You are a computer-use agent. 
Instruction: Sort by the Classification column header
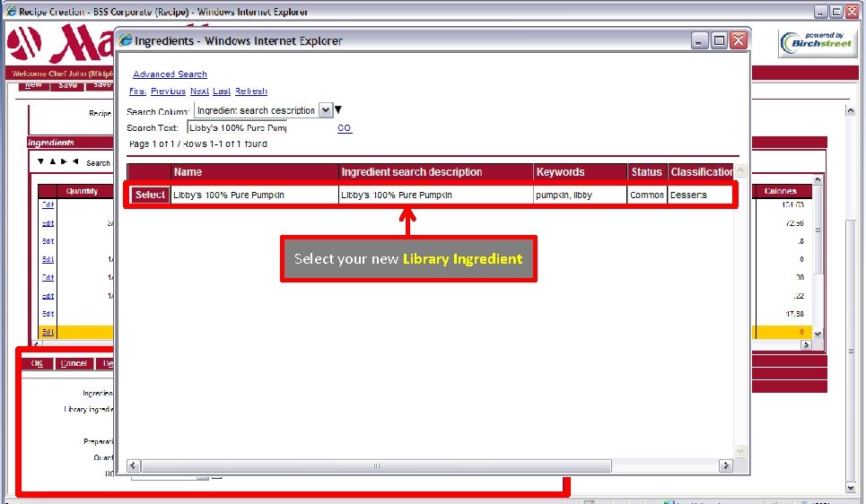click(702, 171)
